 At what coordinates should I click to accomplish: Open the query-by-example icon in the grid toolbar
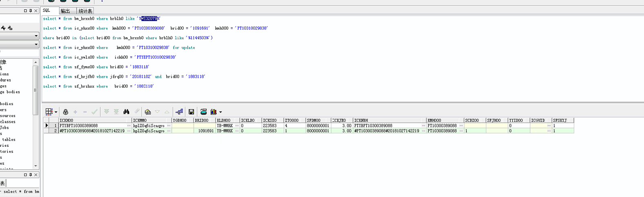point(148,112)
